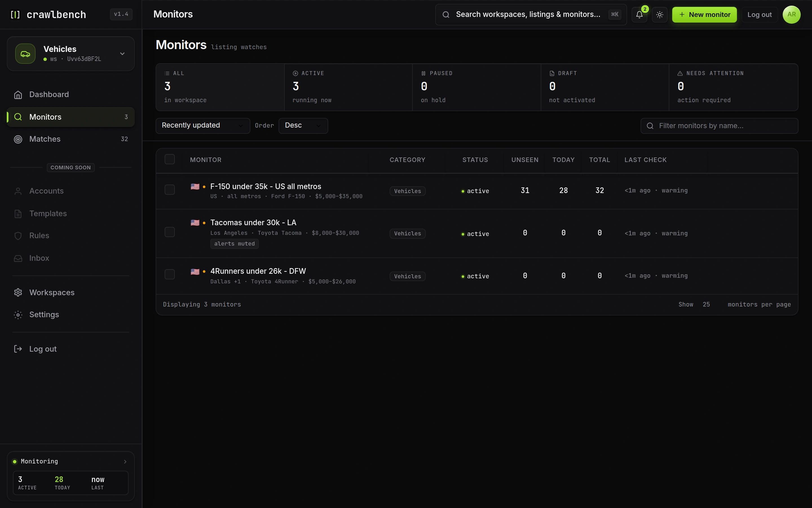
Task: Click the Matches target icon
Action: [18, 139]
